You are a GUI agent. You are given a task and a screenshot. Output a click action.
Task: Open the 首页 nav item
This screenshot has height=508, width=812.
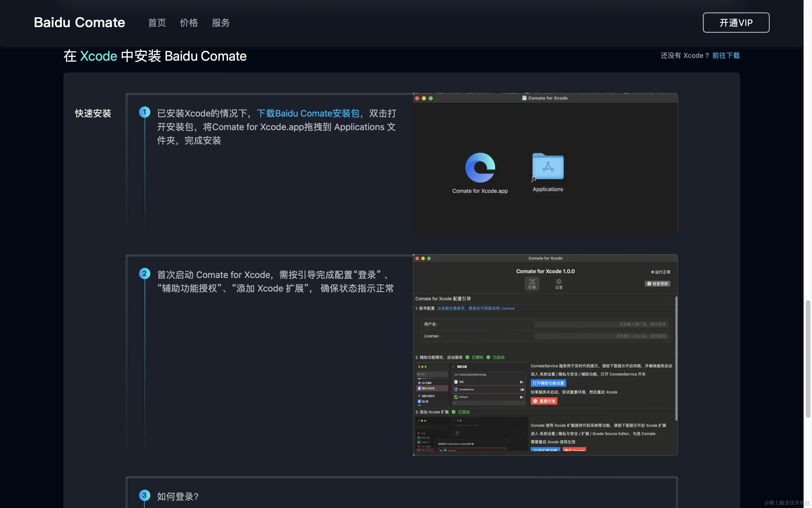[x=157, y=23]
